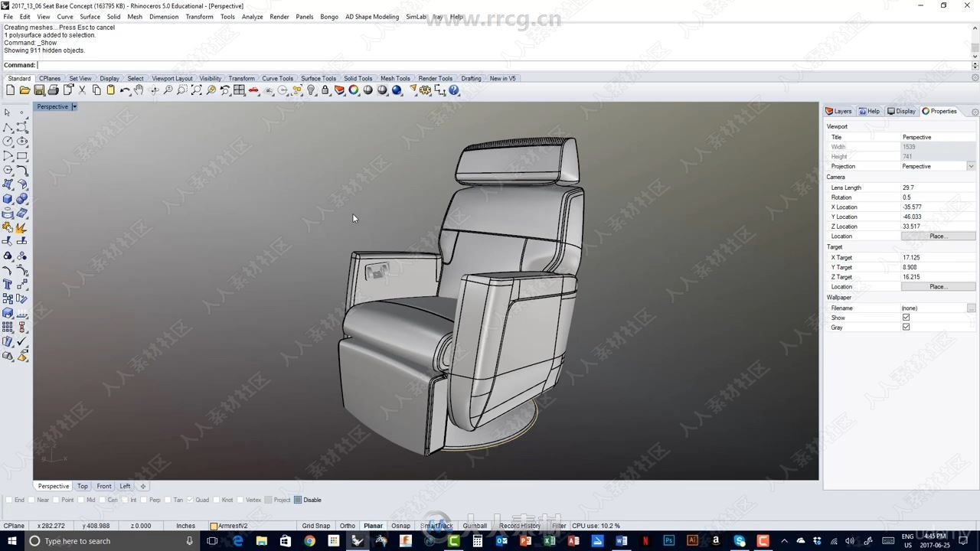Click the Undo arrow icon
Viewport: 980px width, 551px height.
tap(125, 90)
